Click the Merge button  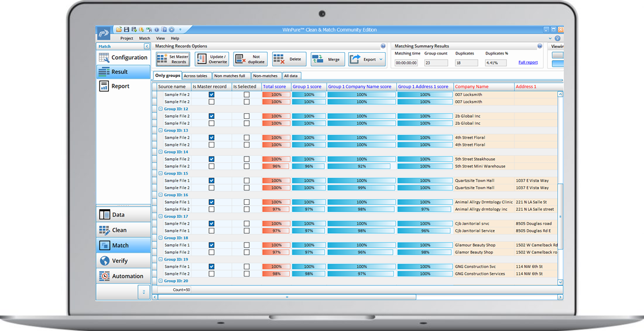click(328, 59)
